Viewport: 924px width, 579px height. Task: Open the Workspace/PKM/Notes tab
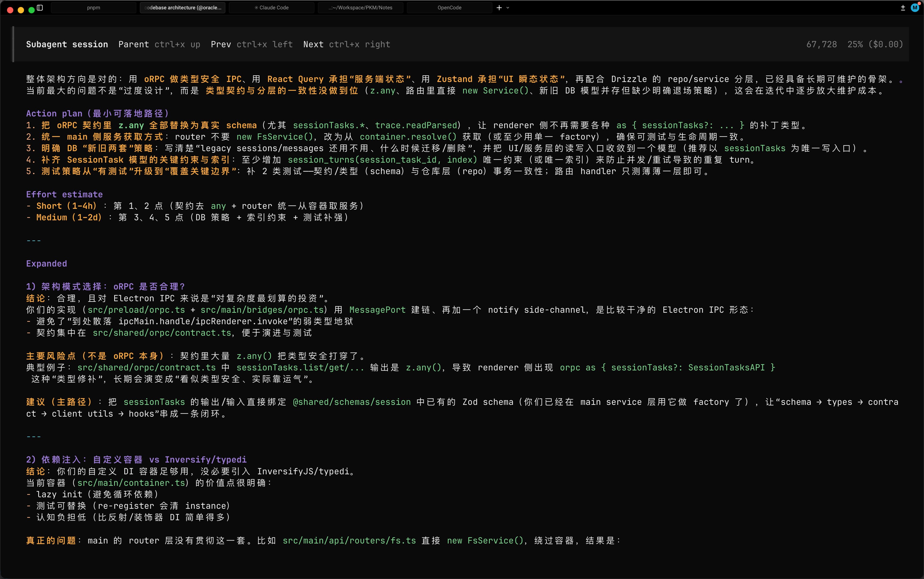point(360,8)
